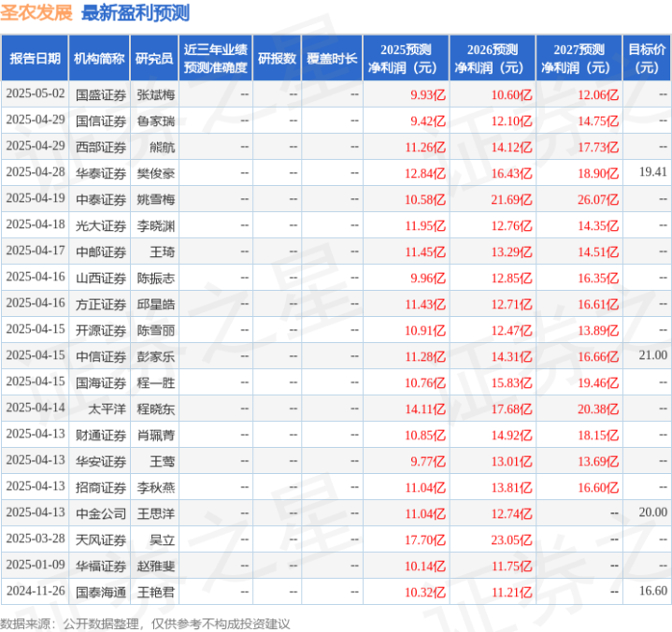Click 华泰证券 institution name
The width and height of the screenshot is (672, 632).
tap(101, 173)
